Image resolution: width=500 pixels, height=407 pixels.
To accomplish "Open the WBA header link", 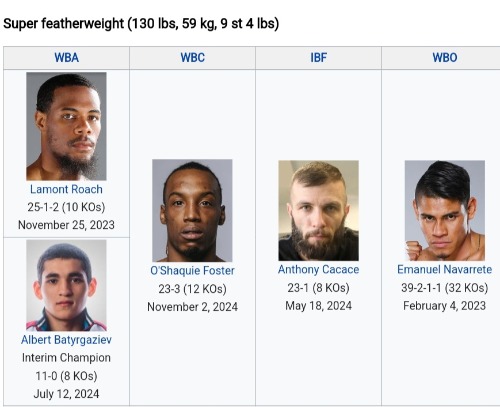I will pos(66,58).
